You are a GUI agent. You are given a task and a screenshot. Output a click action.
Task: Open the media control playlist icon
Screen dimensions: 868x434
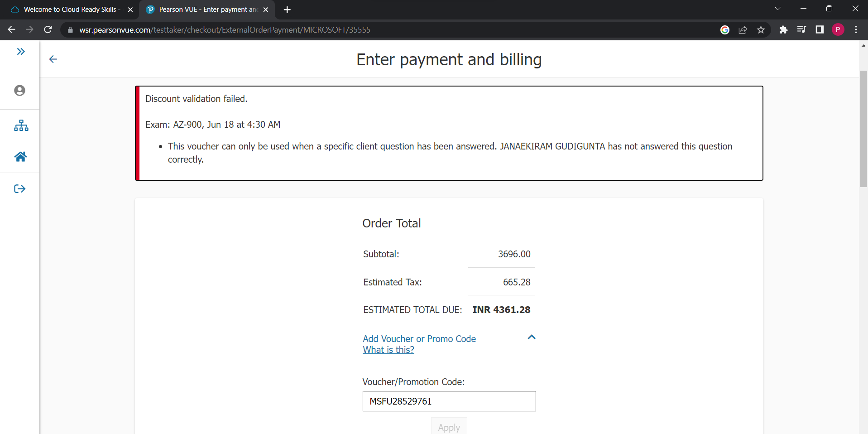pyautogui.click(x=801, y=30)
